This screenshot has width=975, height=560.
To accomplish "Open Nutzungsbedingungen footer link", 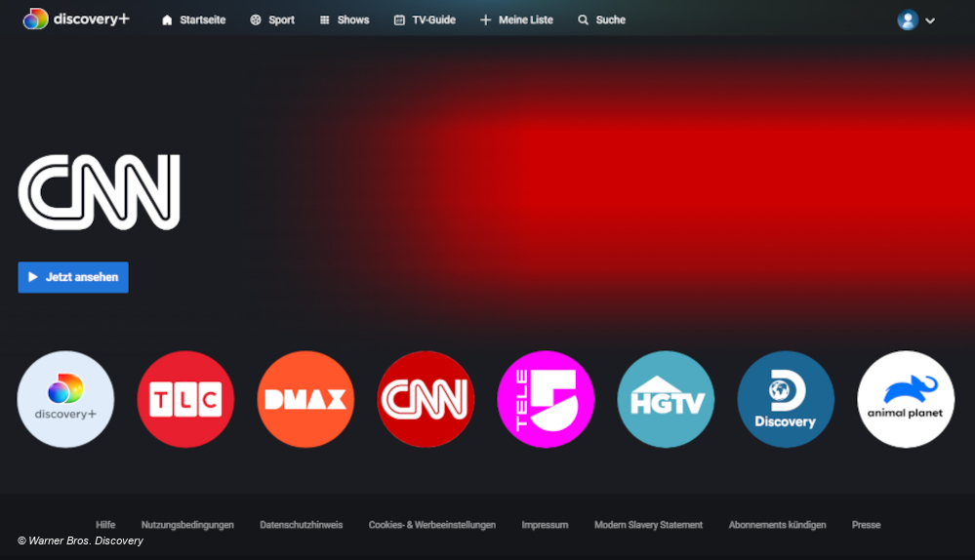I will click(187, 525).
